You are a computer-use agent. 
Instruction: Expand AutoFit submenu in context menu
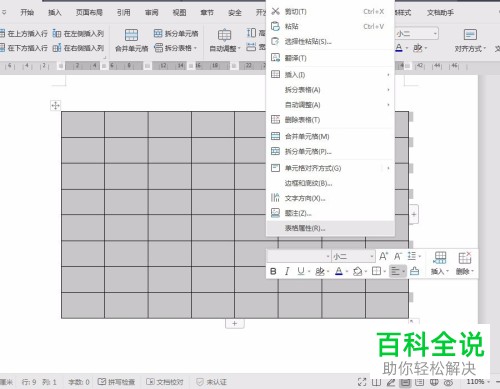coord(388,105)
